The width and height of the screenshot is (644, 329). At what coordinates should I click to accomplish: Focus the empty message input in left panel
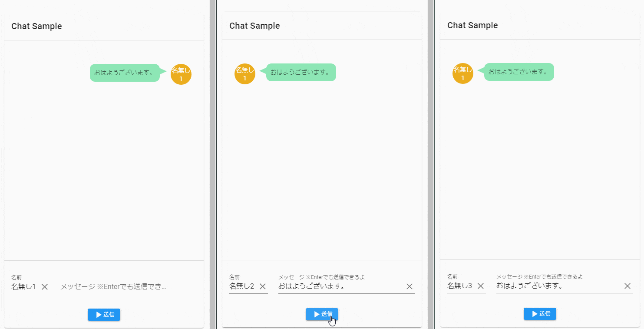click(129, 287)
